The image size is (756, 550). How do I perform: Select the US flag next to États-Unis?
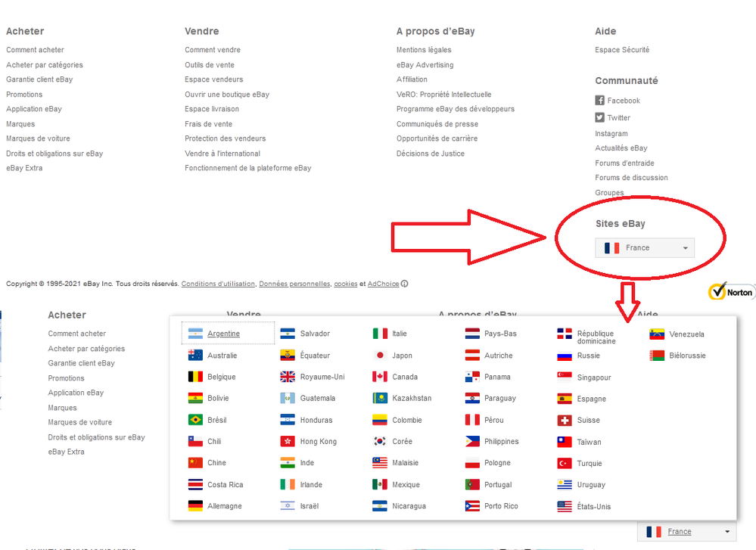[565, 507]
